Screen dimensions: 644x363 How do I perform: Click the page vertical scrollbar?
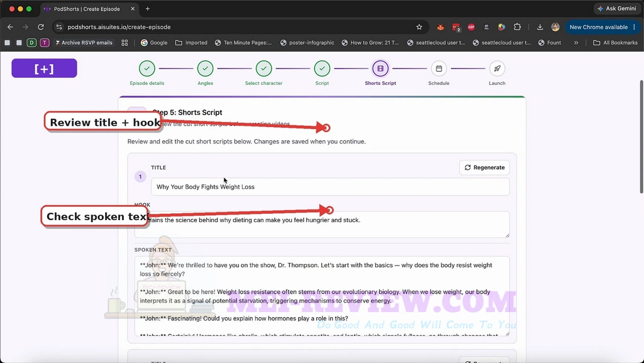pos(641,137)
